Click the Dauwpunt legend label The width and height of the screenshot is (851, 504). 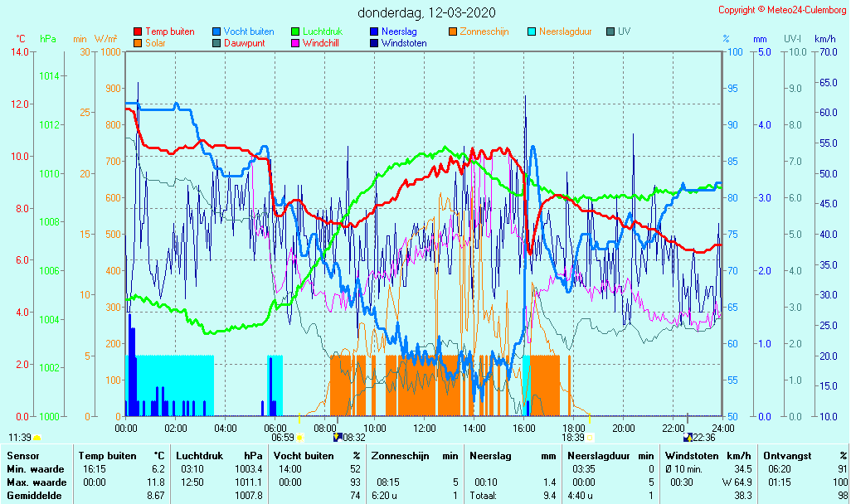click(x=244, y=43)
